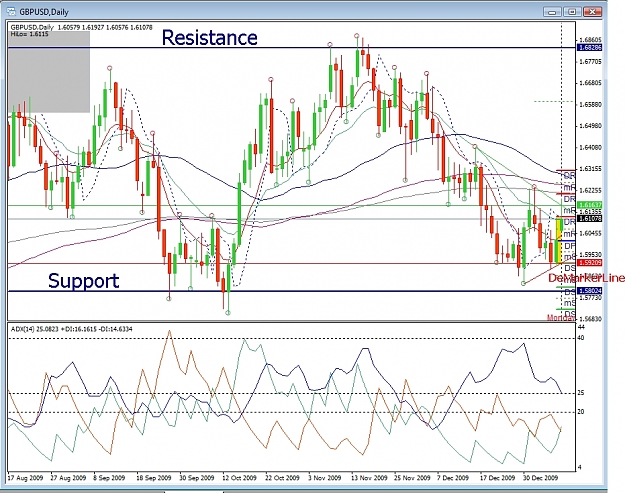Click the '17 Dec 2009' date label
This screenshot has height=493, width=625.
click(497, 477)
